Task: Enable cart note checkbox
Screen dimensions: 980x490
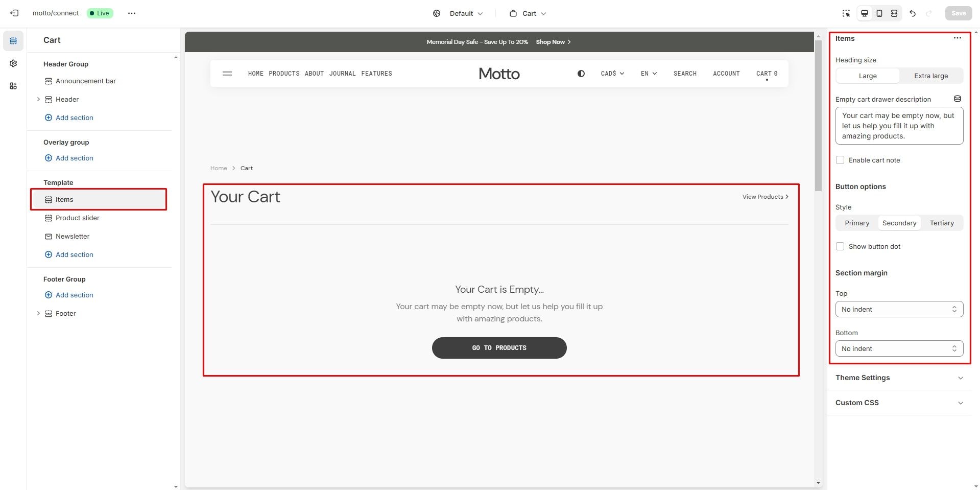Action: (840, 160)
